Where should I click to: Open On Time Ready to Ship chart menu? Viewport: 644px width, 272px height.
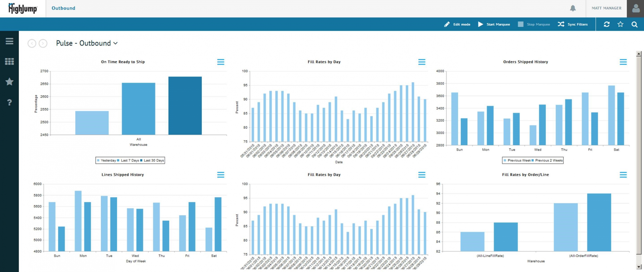(x=221, y=62)
